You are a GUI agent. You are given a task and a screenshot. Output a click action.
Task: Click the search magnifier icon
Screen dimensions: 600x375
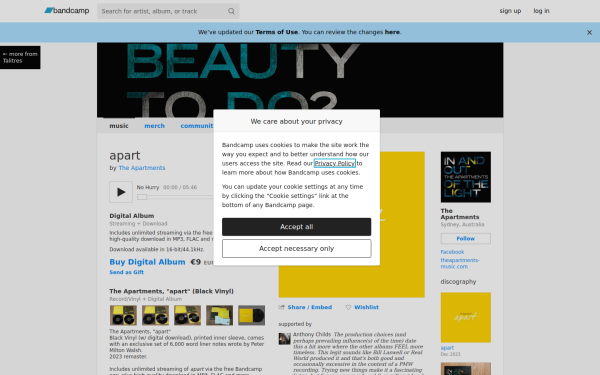[231, 11]
